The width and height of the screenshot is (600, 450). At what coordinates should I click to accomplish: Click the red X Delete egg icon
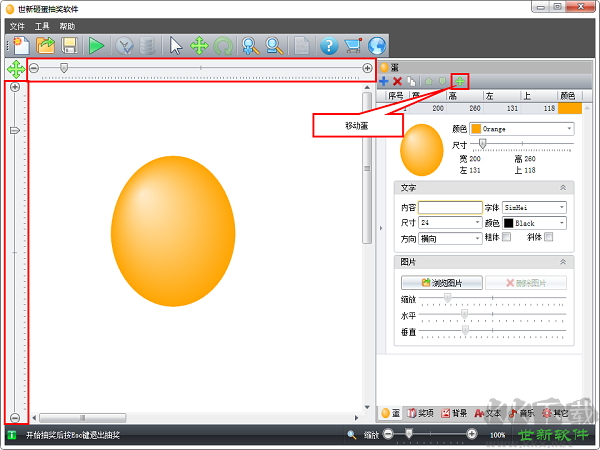pos(397,80)
